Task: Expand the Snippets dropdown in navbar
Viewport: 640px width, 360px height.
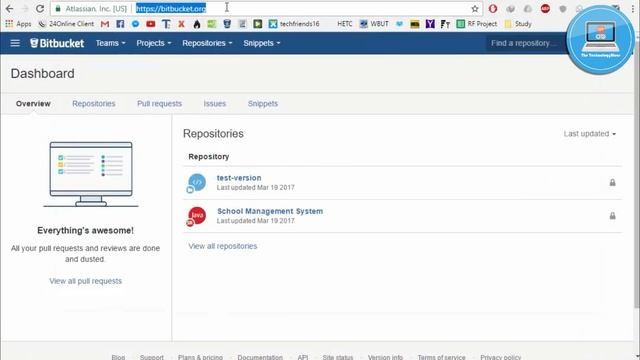Action: click(262, 43)
